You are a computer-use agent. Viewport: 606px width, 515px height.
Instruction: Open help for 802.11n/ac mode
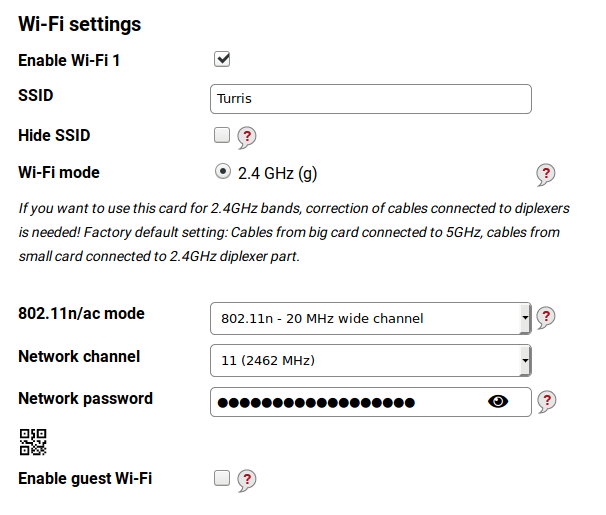(x=546, y=317)
